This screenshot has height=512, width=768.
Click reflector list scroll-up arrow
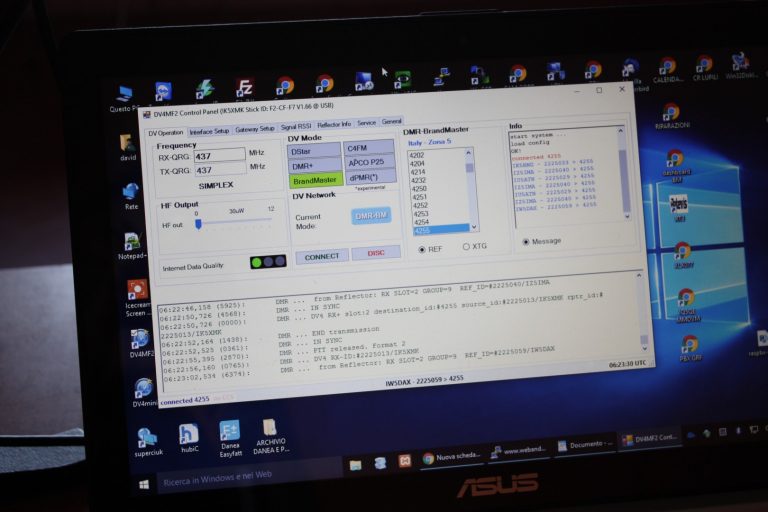point(468,153)
